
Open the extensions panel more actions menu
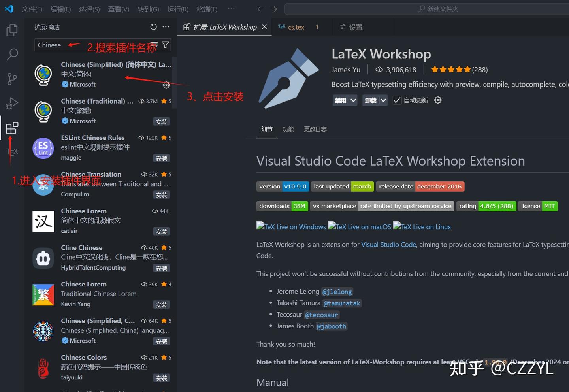pyautogui.click(x=166, y=27)
